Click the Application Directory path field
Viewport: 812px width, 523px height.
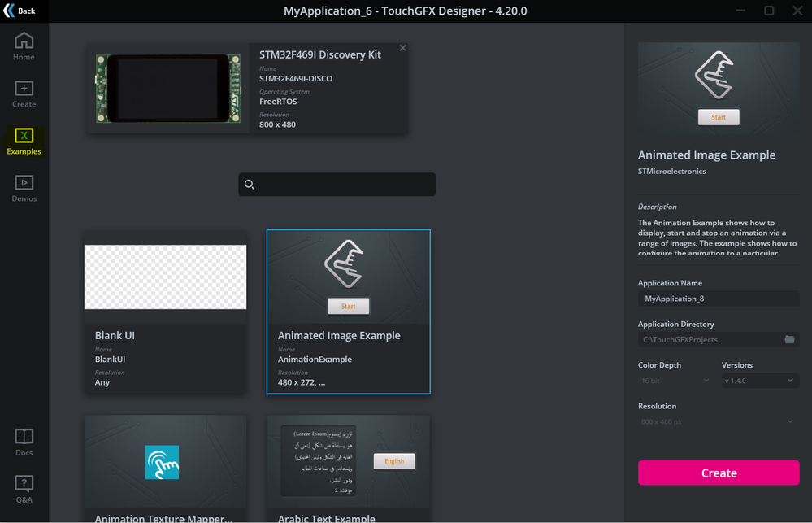point(710,339)
